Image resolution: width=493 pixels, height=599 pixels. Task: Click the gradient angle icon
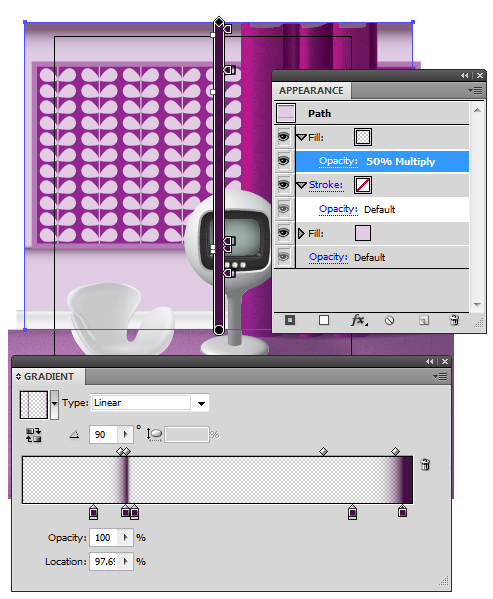tap(74, 434)
